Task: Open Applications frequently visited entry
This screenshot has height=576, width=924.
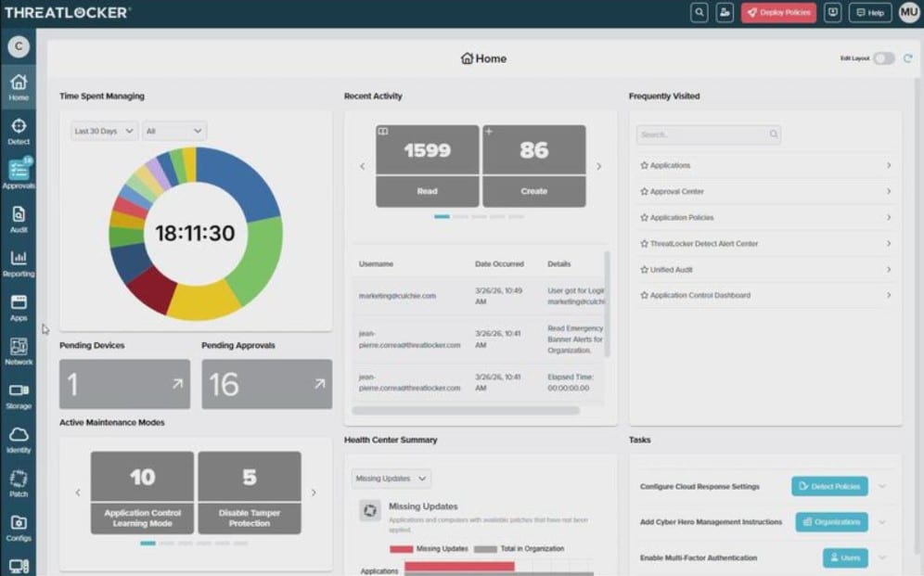Action: pyautogui.click(x=765, y=165)
